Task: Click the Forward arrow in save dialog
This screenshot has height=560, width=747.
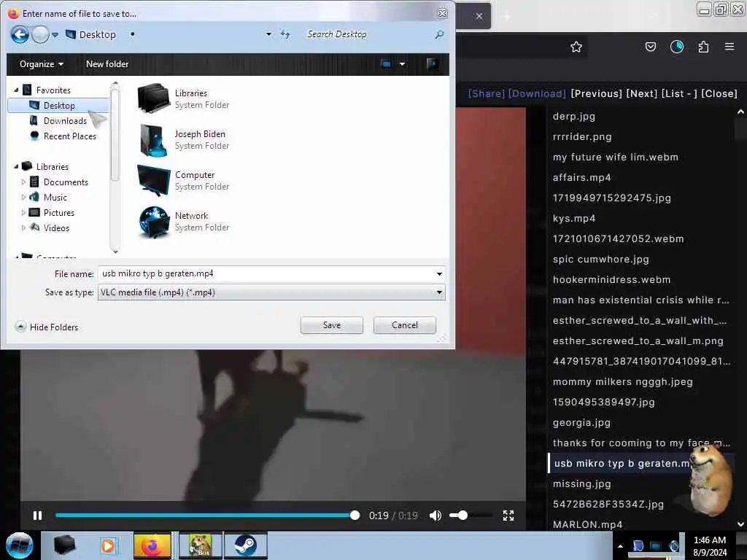Action: (x=41, y=34)
